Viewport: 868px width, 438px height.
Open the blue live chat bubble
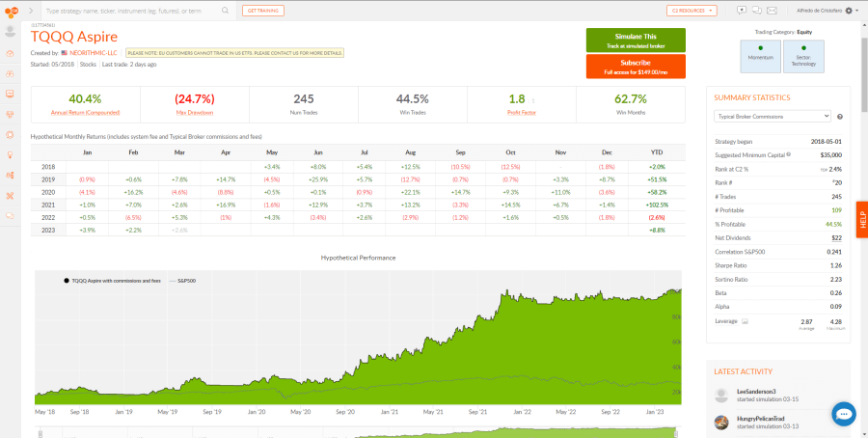tap(844, 414)
